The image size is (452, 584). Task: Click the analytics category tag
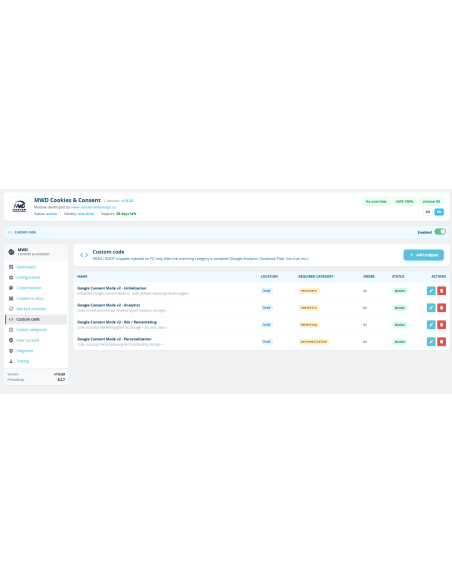pyautogui.click(x=309, y=308)
